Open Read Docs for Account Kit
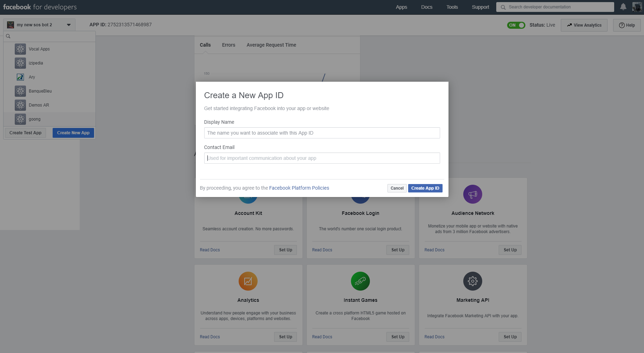 (x=210, y=250)
